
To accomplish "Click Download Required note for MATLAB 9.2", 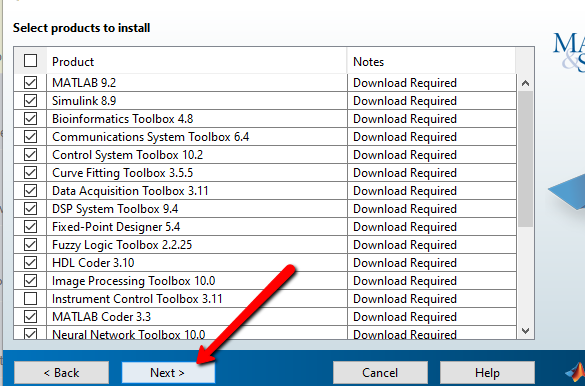I will click(405, 83).
